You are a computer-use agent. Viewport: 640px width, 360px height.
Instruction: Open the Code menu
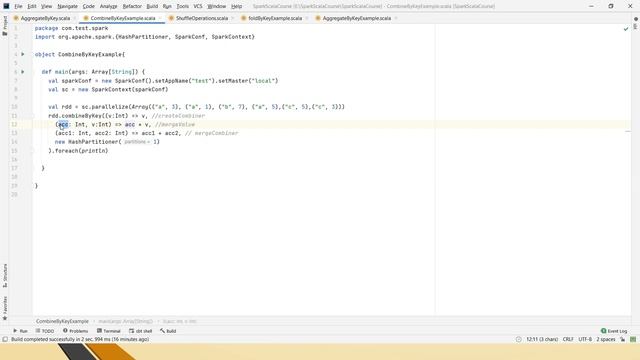tap(89, 7)
